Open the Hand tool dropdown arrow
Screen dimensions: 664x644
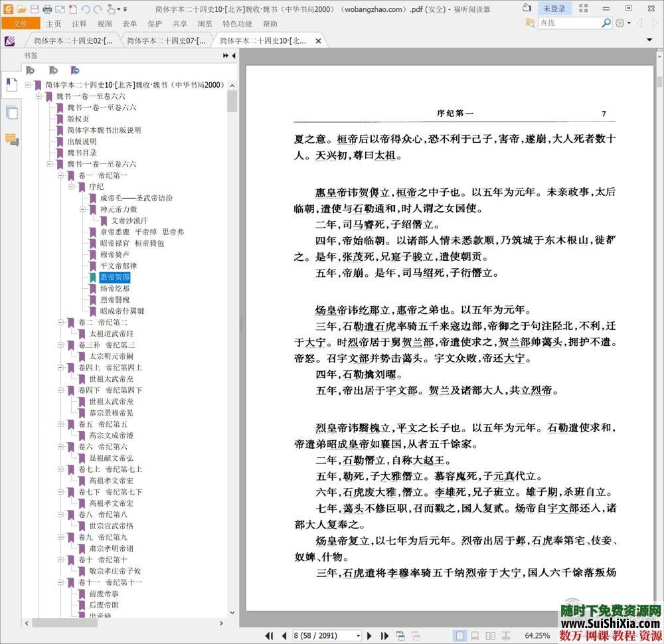coord(118,9)
